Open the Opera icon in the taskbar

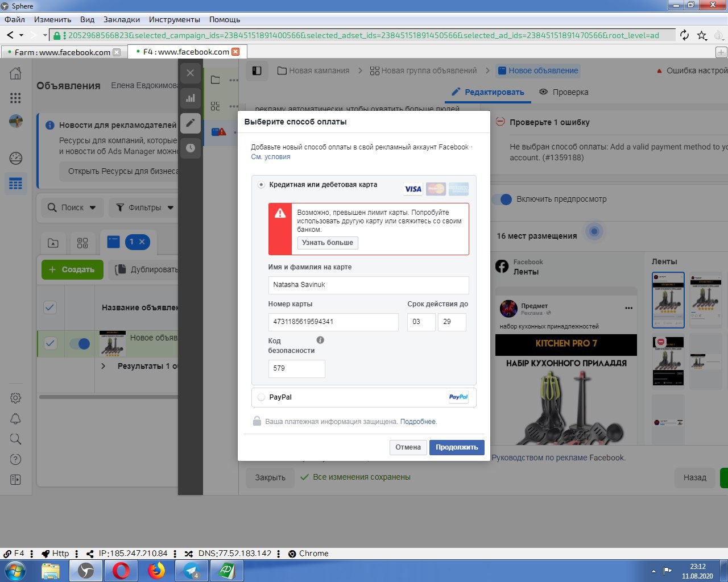coord(121,570)
